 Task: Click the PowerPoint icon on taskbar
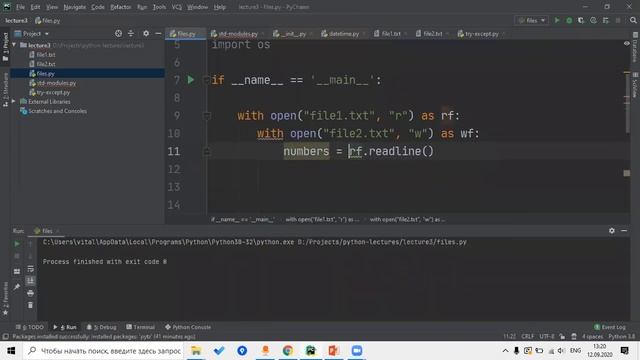333,351
